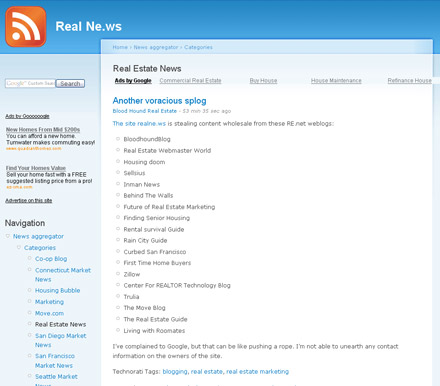
Task: Click the Search button
Action: (x=70, y=84)
